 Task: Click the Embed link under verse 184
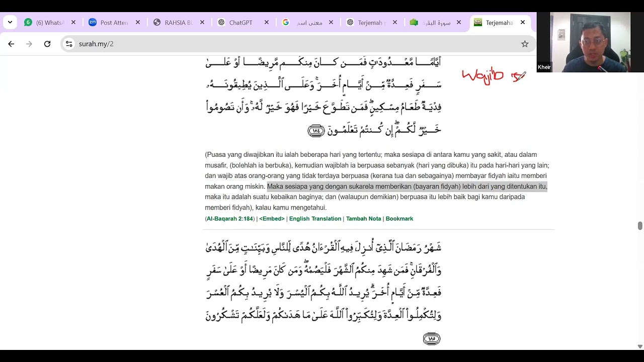(x=272, y=219)
